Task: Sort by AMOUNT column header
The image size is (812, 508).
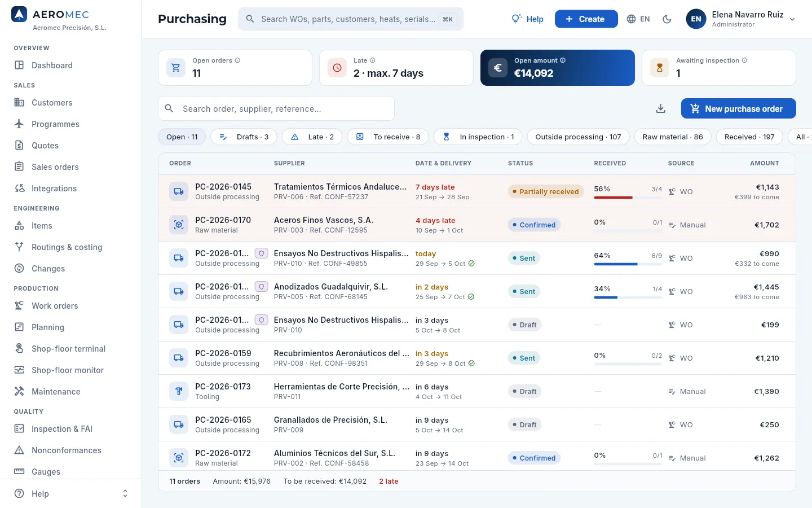Action: click(x=764, y=163)
